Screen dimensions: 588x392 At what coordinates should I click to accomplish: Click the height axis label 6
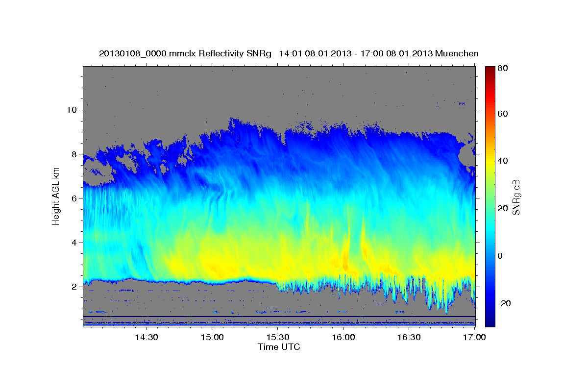(74, 198)
